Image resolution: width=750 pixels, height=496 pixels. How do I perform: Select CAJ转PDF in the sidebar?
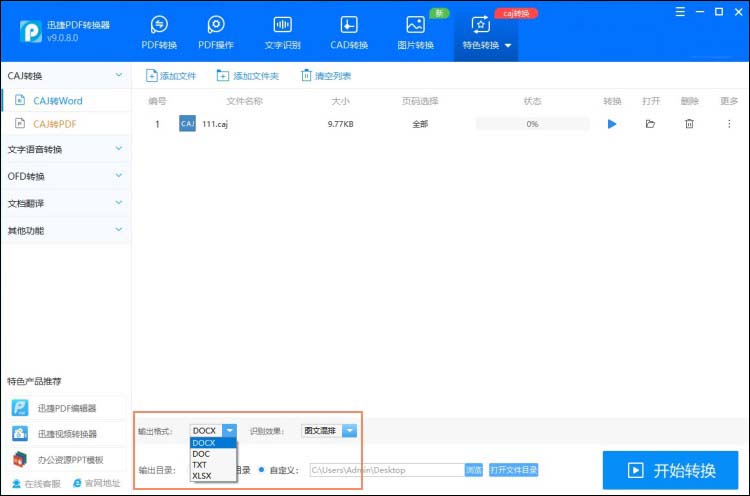[x=66, y=124]
